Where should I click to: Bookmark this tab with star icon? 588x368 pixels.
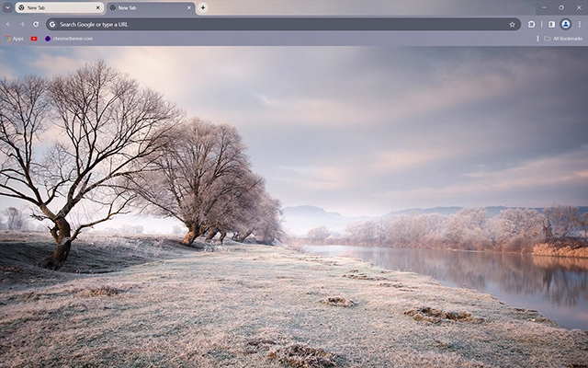[x=512, y=25]
